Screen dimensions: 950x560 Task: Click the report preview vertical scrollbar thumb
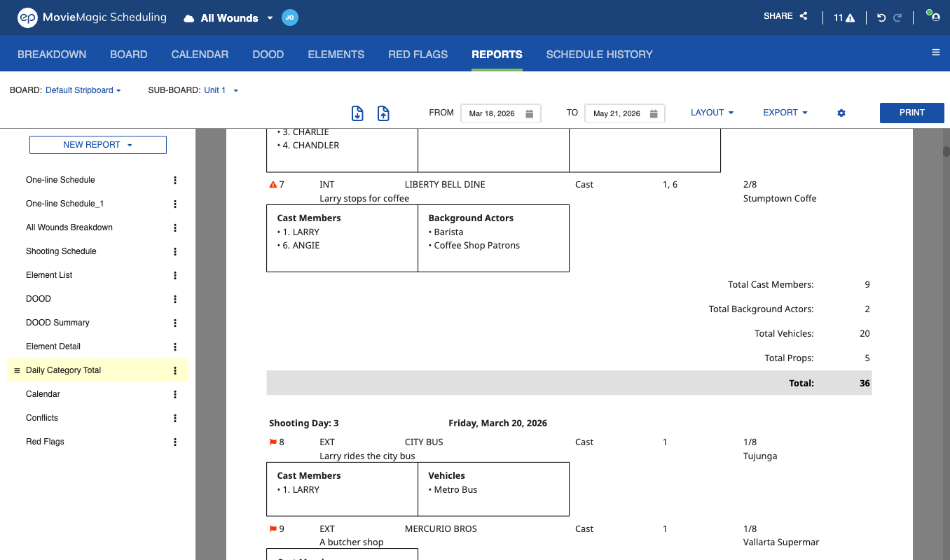click(946, 151)
